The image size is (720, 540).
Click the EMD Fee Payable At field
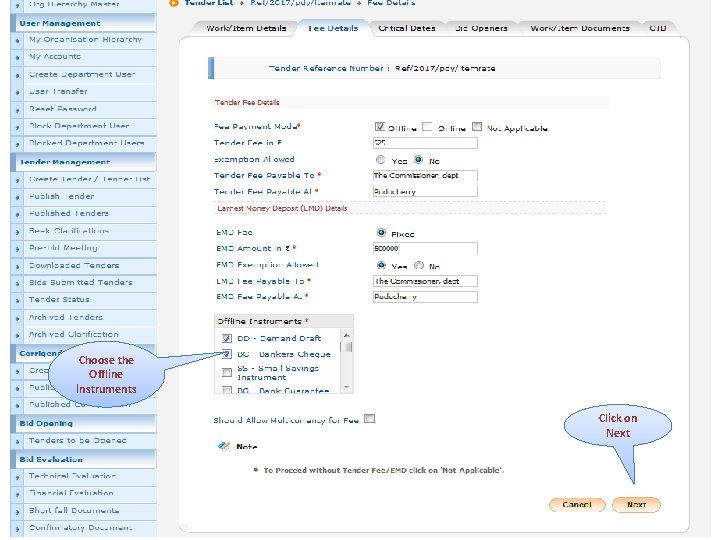click(x=425, y=297)
